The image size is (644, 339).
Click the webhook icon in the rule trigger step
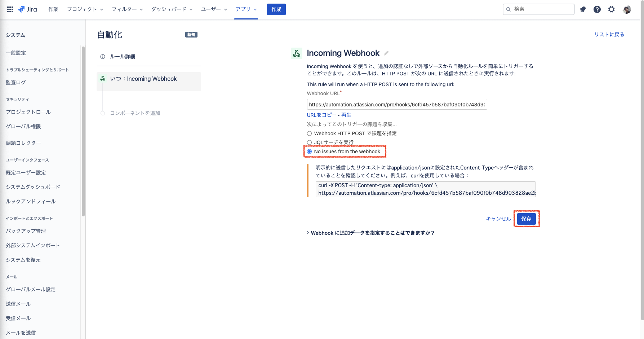[x=103, y=79]
